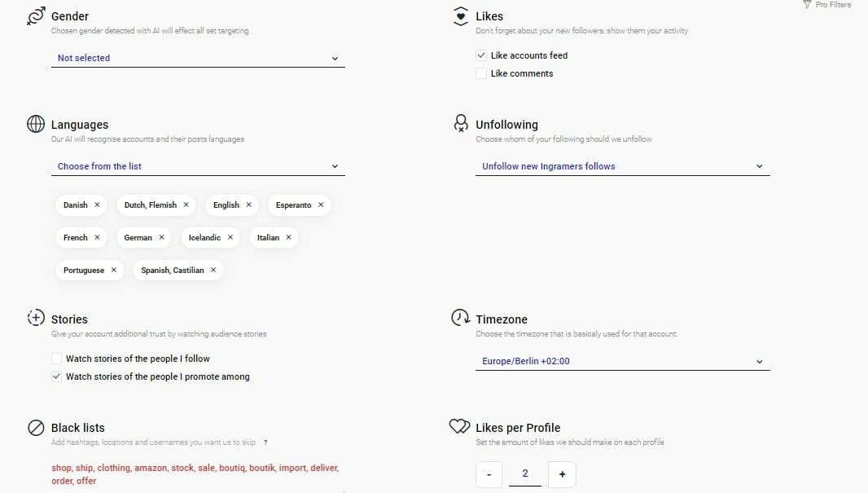Click the Stories plus-circle icon
The width and height of the screenshot is (868, 493).
(x=36, y=319)
